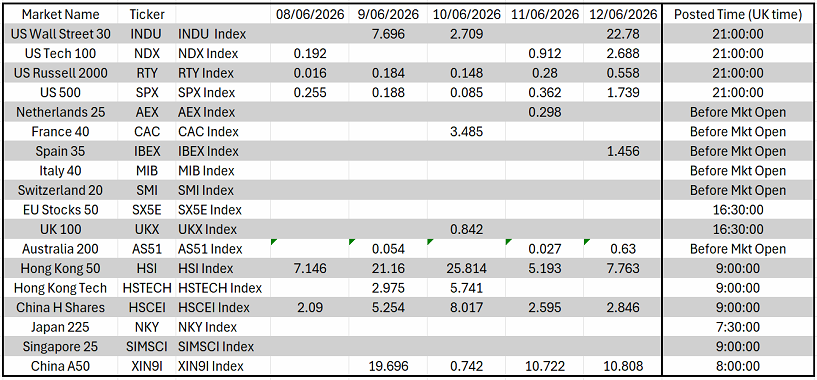Click UK 100 posted time 16:30:00
This screenshot has width=817, height=380.
[x=738, y=230]
